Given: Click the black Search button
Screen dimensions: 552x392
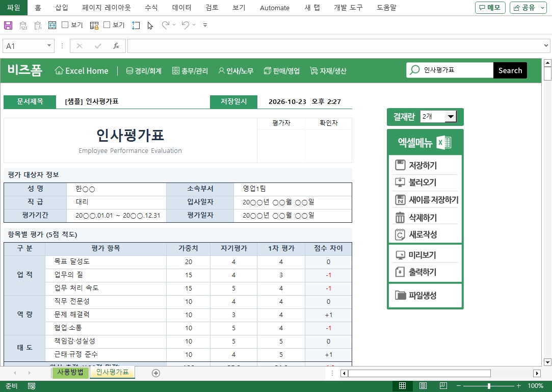Looking at the screenshot, I should tap(510, 70).
